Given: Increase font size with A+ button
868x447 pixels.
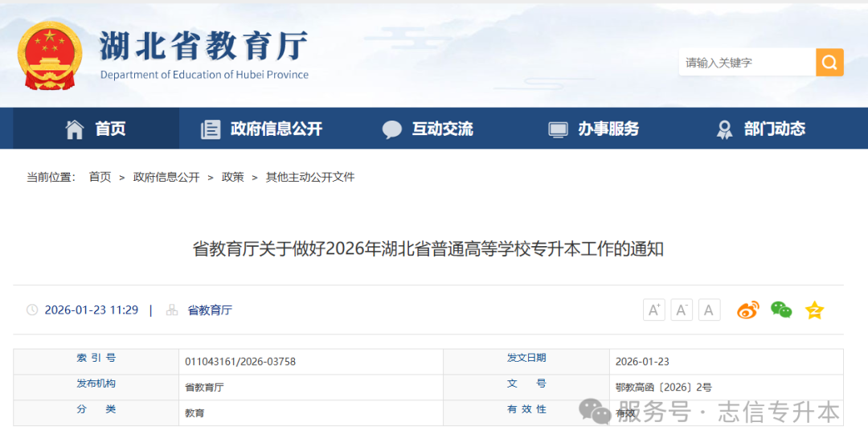Looking at the screenshot, I should (x=653, y=310).
